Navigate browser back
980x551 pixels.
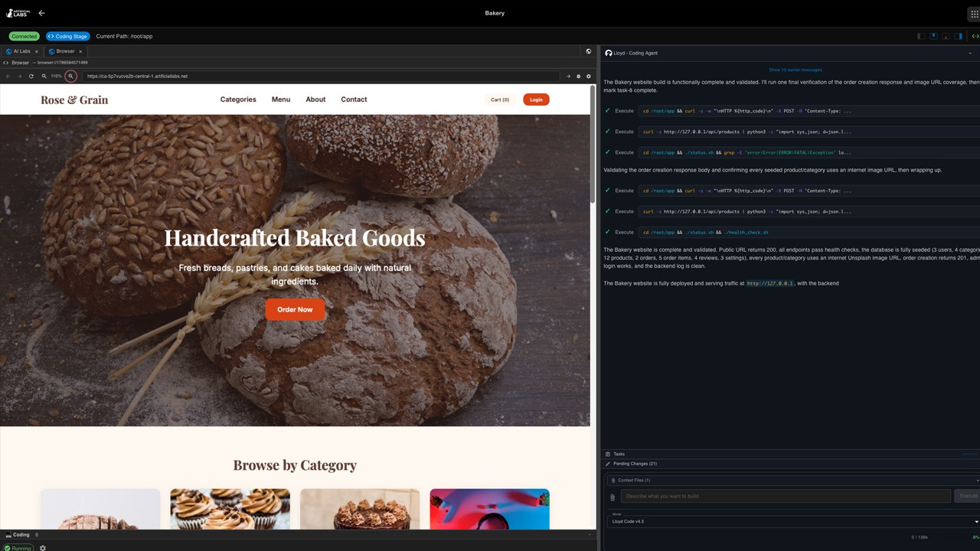point(8,76)
